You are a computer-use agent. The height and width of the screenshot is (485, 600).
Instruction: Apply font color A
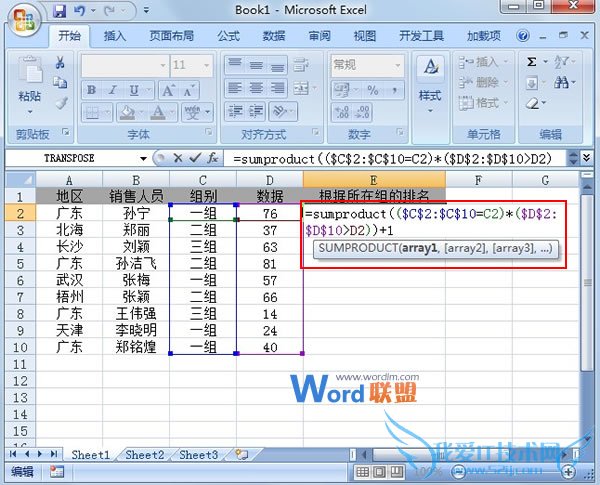[158, 112]
